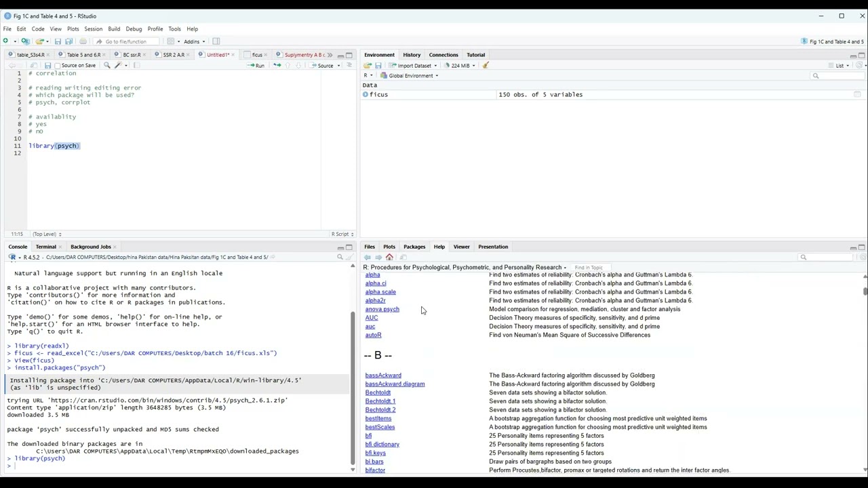View ficus data table grid icon
This screenshot has height=488, width=868.
point(857,95)
